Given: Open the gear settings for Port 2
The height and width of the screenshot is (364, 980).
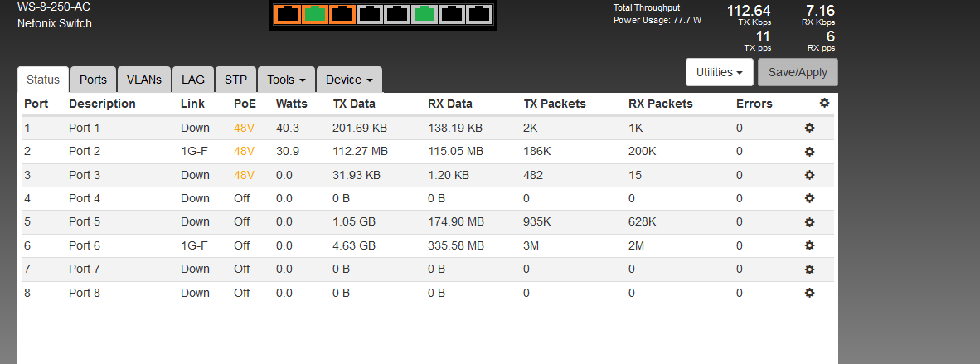Looking at the screenshot, I should point(809,152).
